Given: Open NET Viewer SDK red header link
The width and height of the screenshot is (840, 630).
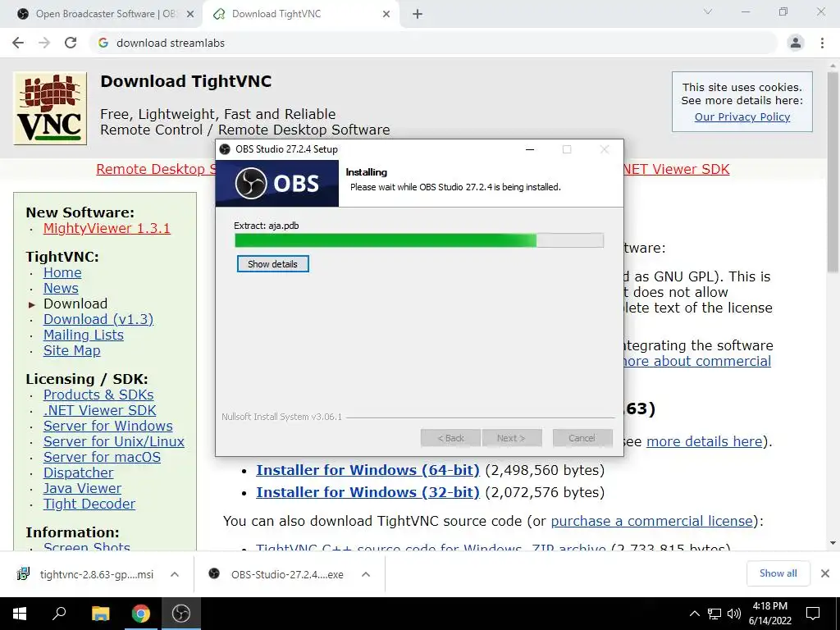Looking at the screenshot, I should [676, 169].
